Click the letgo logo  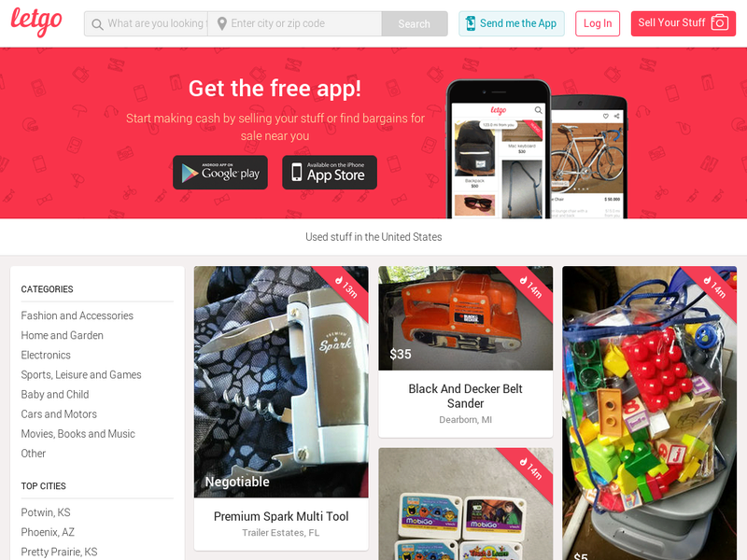[x=36, y=21]
